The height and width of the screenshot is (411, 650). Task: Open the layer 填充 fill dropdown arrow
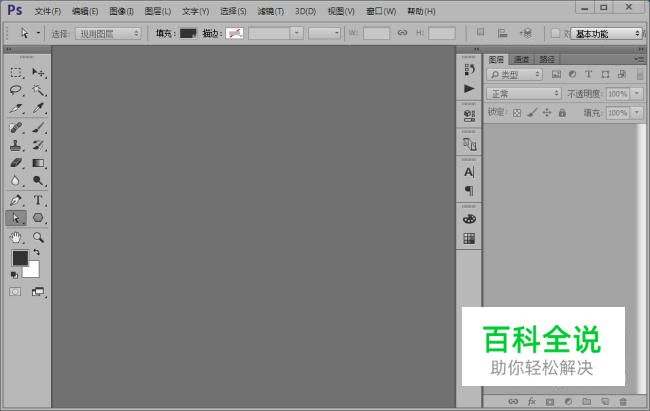click(637, 113)
